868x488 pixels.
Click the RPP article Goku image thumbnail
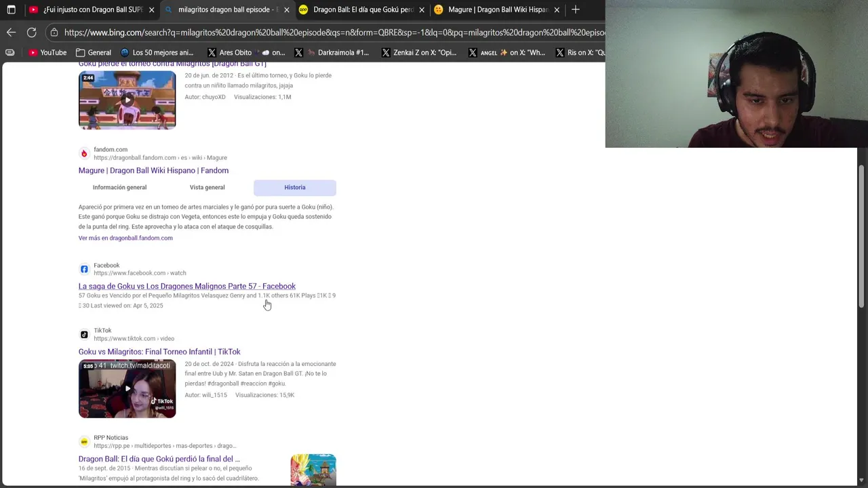(313, 470)
